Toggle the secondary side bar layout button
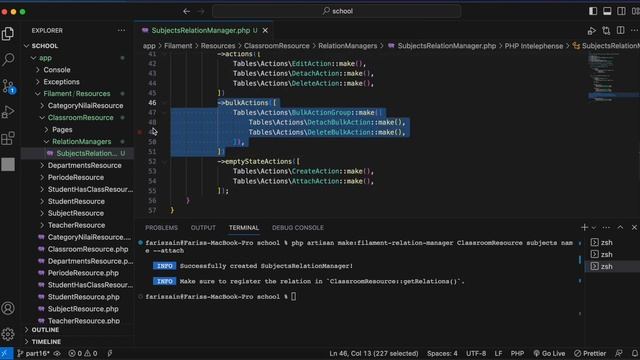Screen dimensions: 640x360 621,11
